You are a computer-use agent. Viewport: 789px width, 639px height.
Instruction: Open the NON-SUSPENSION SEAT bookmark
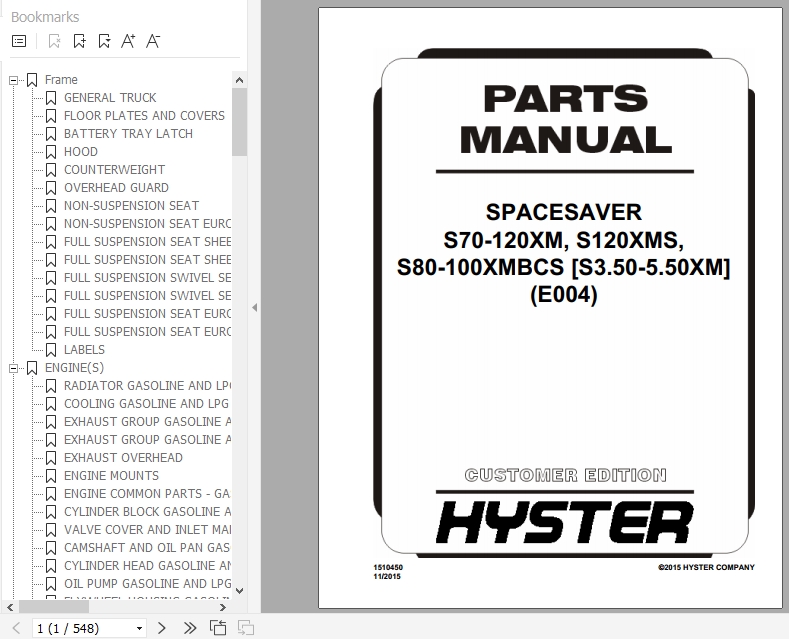point(131,206)
